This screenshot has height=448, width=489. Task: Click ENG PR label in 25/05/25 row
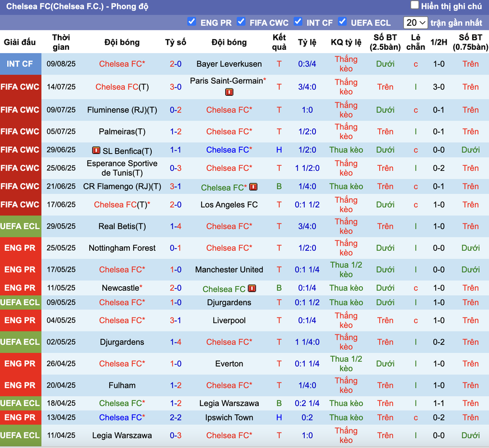[x=20, y=248]
